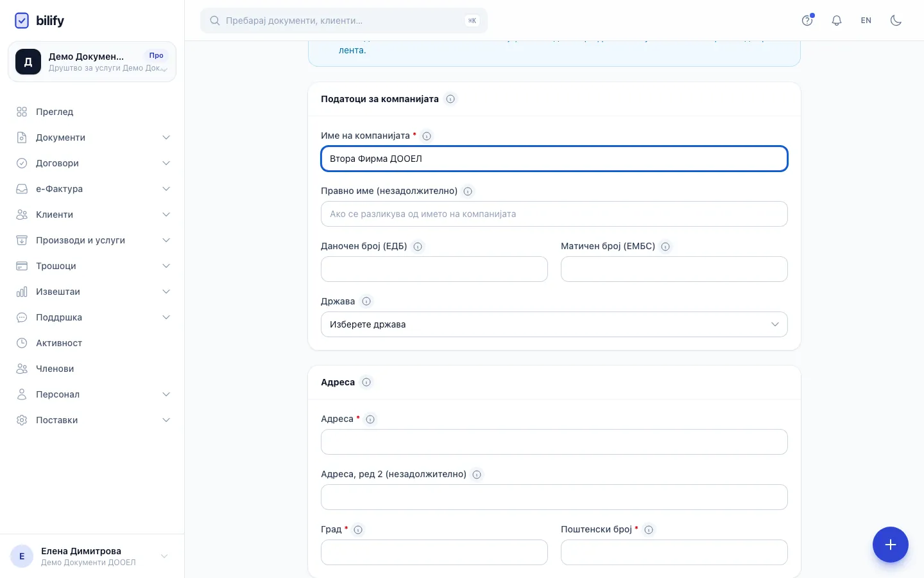Screen dimensions: 924x578
Task: Open the help question mark icon
Action: click(x=807, y=21)
